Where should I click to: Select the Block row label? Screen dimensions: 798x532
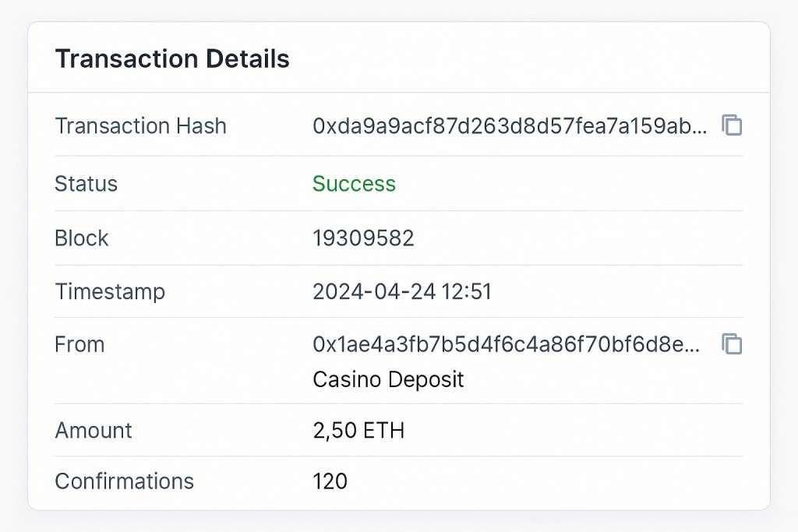coord(81,238)
